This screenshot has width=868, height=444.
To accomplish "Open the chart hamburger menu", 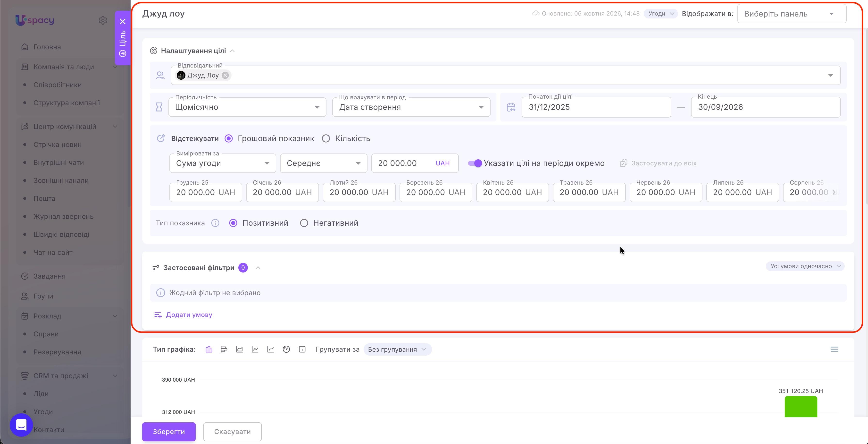I will 834,349.
